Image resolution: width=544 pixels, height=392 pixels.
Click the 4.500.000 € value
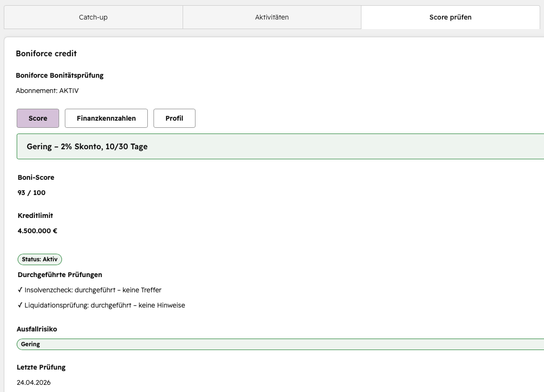pyautogui.click(x=38, y=231)
